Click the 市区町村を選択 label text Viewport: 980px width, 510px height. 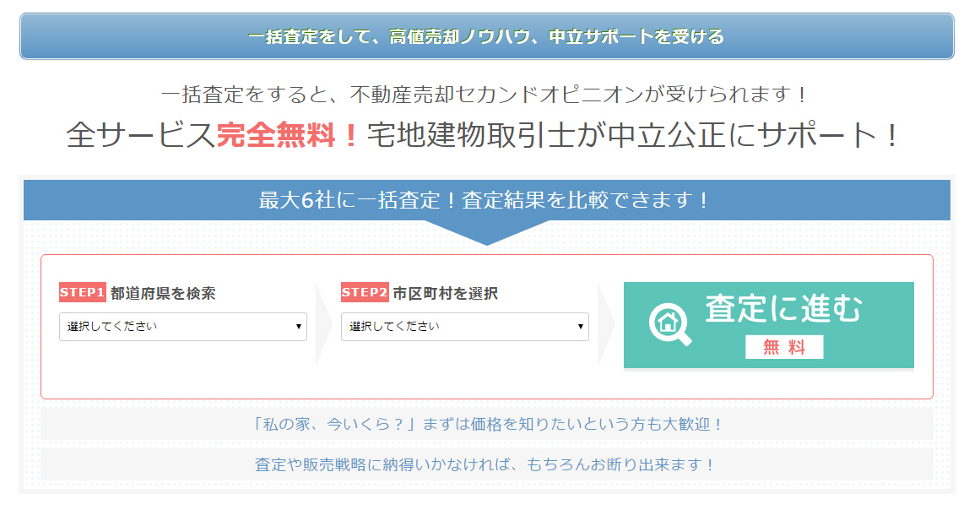pos(445,293)
